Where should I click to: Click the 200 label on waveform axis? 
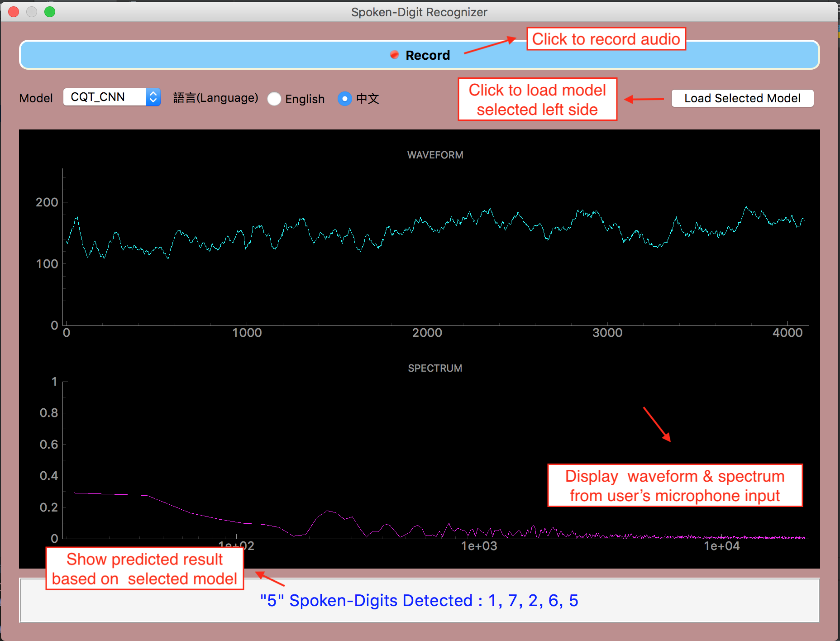coord(47,202)
